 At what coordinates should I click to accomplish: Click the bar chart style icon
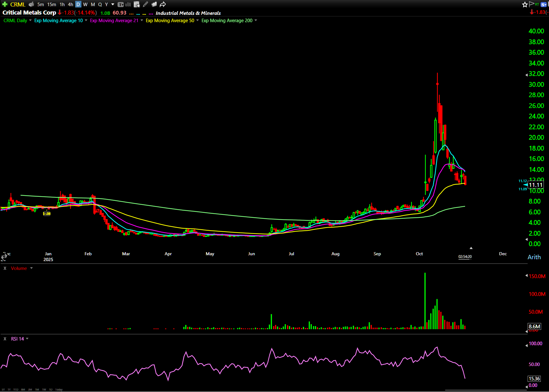pos(128,4)
